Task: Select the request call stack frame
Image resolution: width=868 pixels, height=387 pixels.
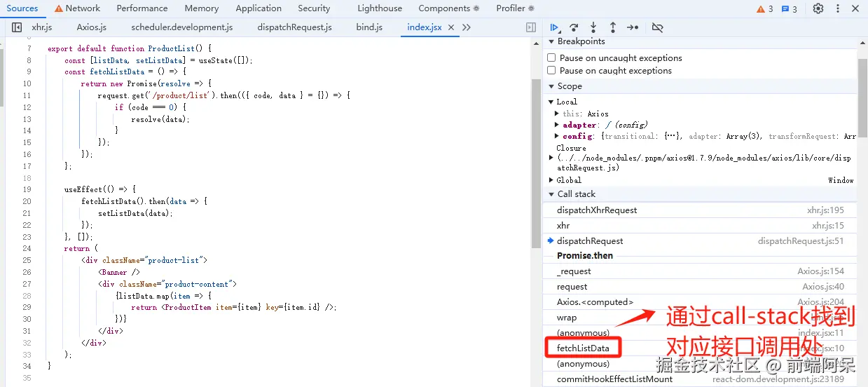Action: pyautogui.click(x=700, y=287)
